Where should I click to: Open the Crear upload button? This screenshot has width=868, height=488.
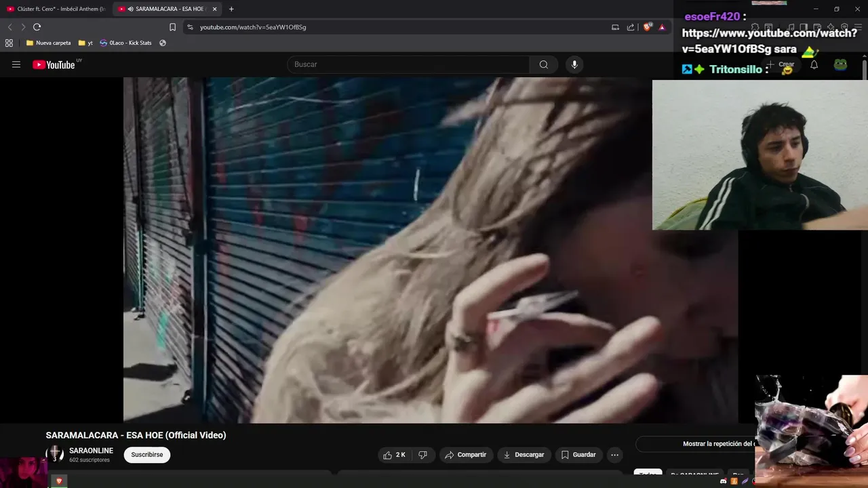(x=781, y=64)
